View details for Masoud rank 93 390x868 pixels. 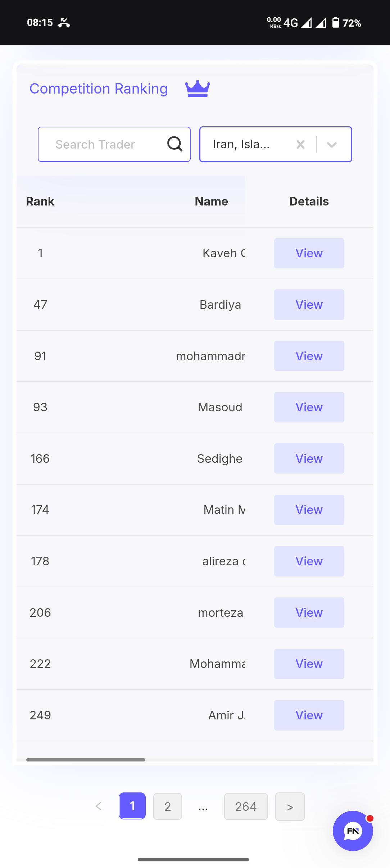click(309, 407)
